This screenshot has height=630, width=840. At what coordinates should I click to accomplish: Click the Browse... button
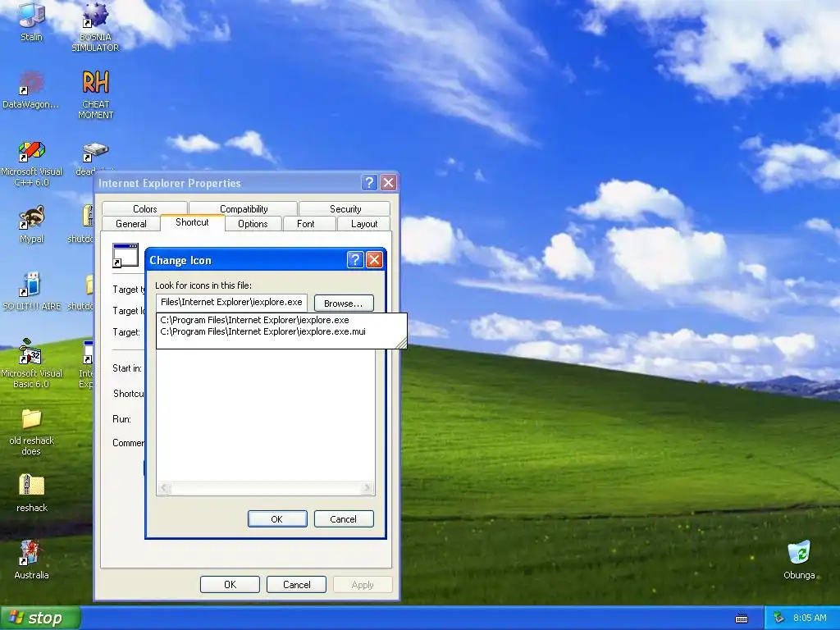pyautogui.click(x=344, y=304)
